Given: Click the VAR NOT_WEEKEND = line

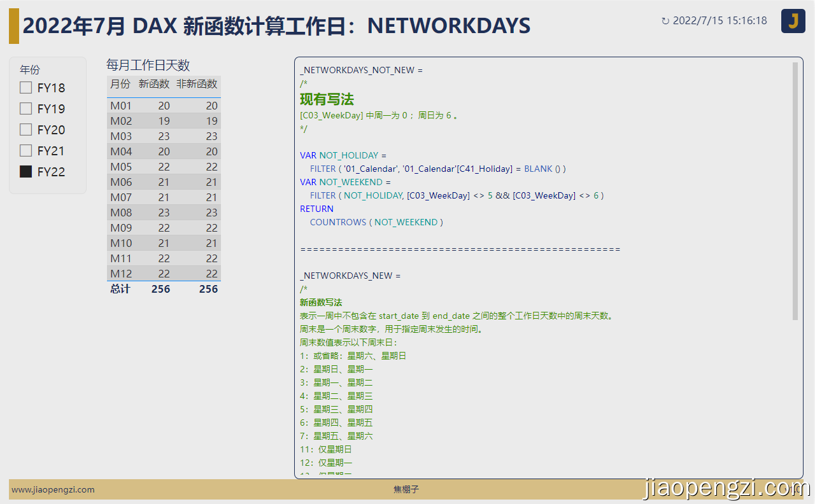Looking at the screenshot, I should tap(346, 182).
